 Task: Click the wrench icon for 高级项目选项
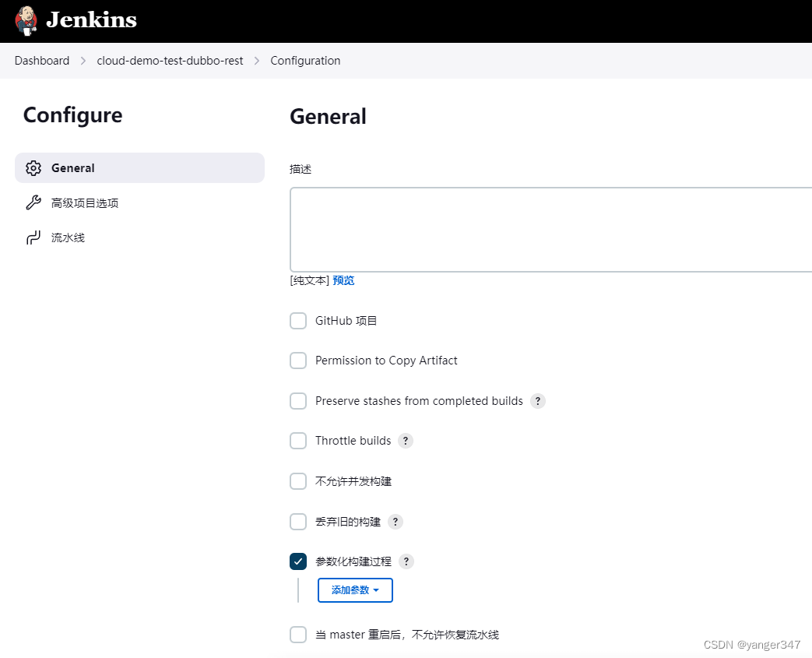click(x=33, y=202)
